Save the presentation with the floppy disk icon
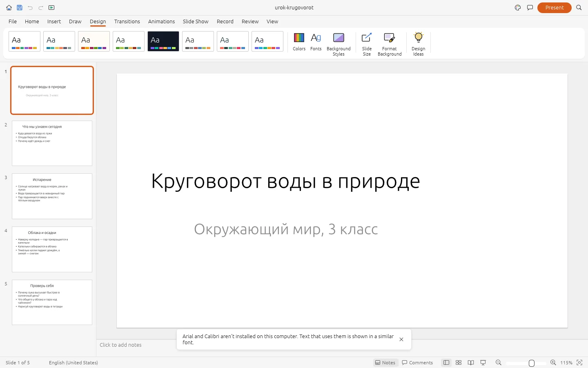Viewport: 588px width, 368px height. point(20,7)
